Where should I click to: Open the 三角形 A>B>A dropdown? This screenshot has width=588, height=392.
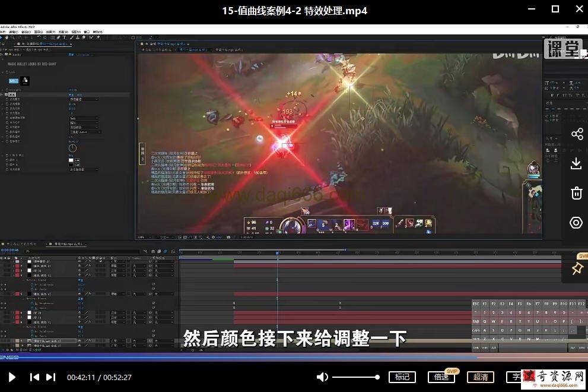[x=85, y=132]
